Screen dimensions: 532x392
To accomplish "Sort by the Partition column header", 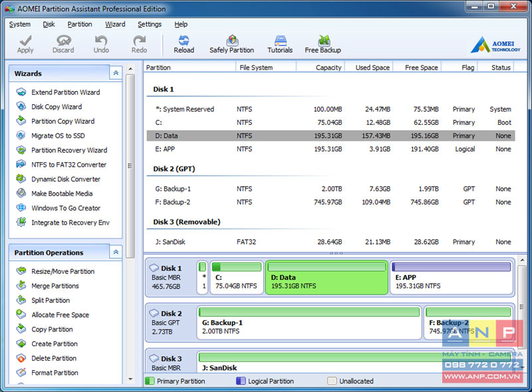I will pos(190,68).
